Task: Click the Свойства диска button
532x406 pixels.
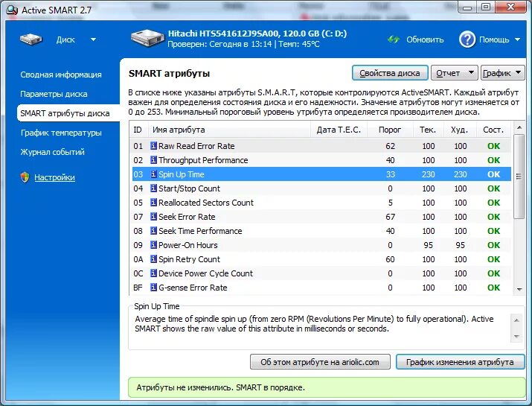Action: pyautogui.click(x=390, y=73)
